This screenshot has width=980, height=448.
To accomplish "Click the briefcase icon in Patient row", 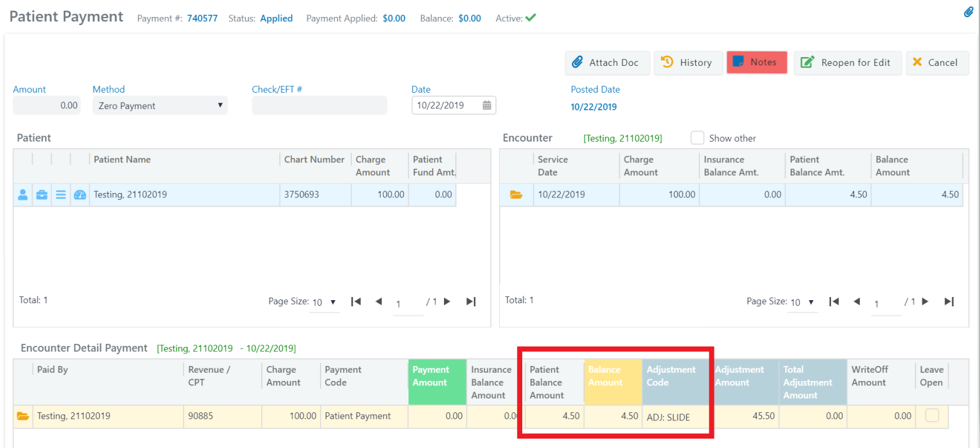I will point(41,195).
